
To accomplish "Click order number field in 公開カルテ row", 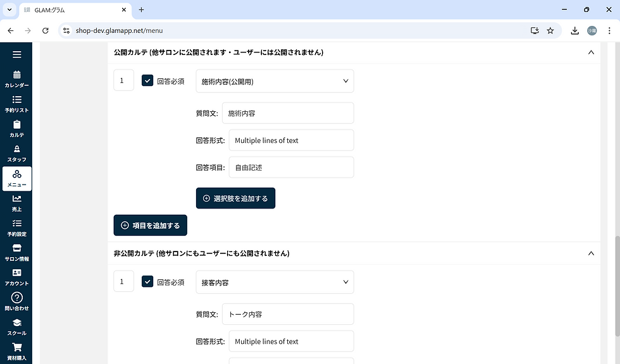I will [124, 80].
